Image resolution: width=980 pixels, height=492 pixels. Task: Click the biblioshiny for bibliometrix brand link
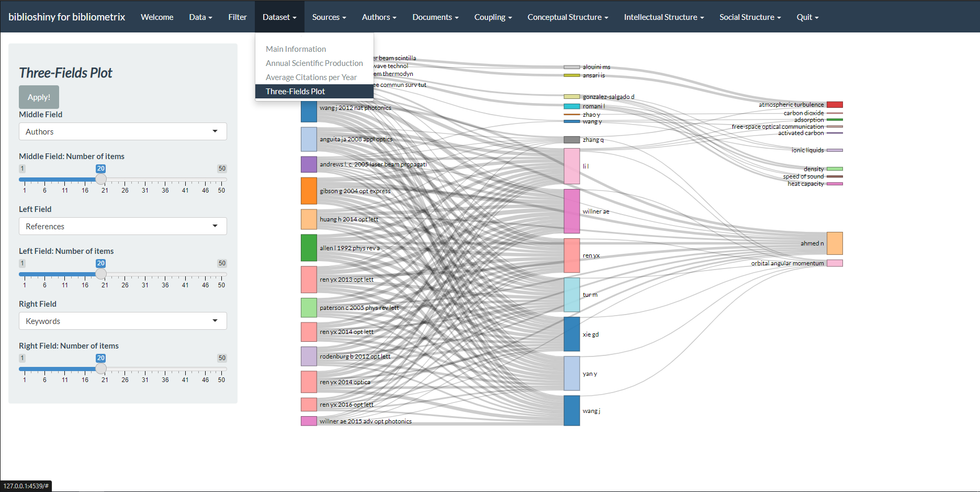point(67,17)
